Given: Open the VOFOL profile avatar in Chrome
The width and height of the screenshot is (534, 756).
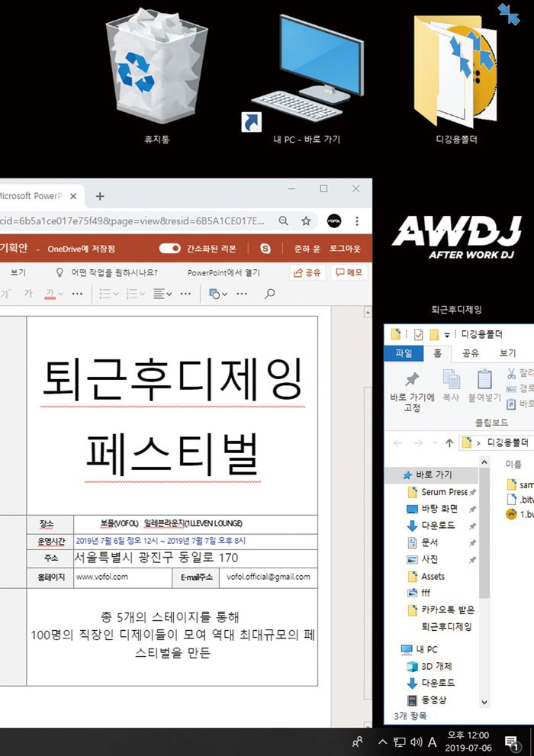Looking at the screenshot, I should pos(334,220).
